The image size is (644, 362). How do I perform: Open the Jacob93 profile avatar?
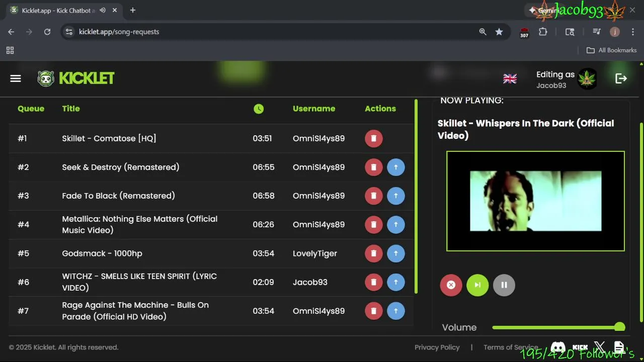pyautogui.click(x=587, y=79)
